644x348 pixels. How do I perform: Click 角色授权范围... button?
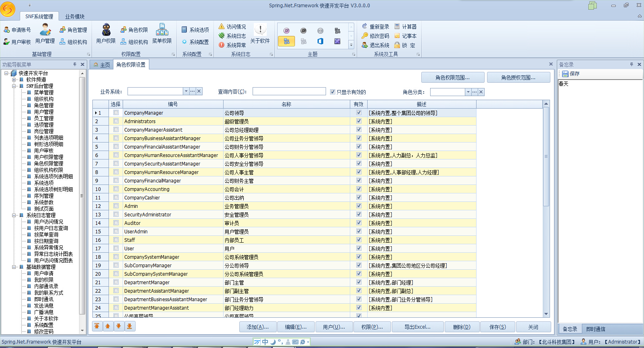coord(519,78)
